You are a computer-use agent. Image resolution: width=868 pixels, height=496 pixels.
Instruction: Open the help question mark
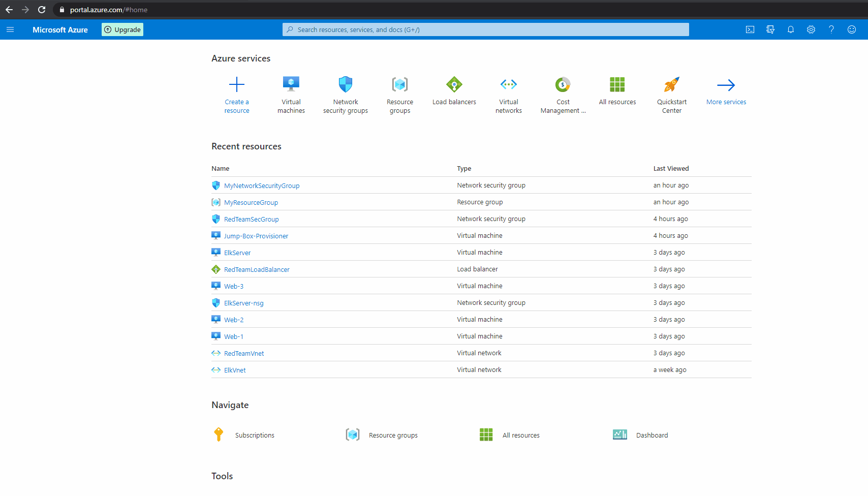pos(831,29)
